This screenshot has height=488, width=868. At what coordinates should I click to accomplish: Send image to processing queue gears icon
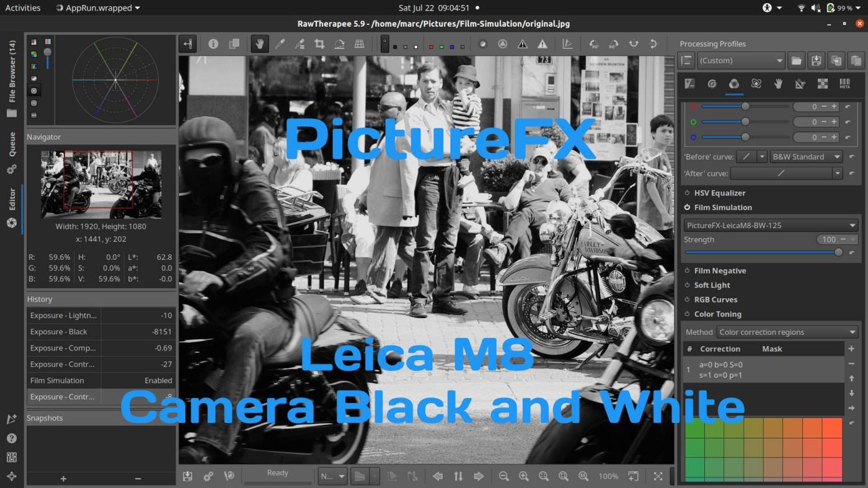(208, 476)
